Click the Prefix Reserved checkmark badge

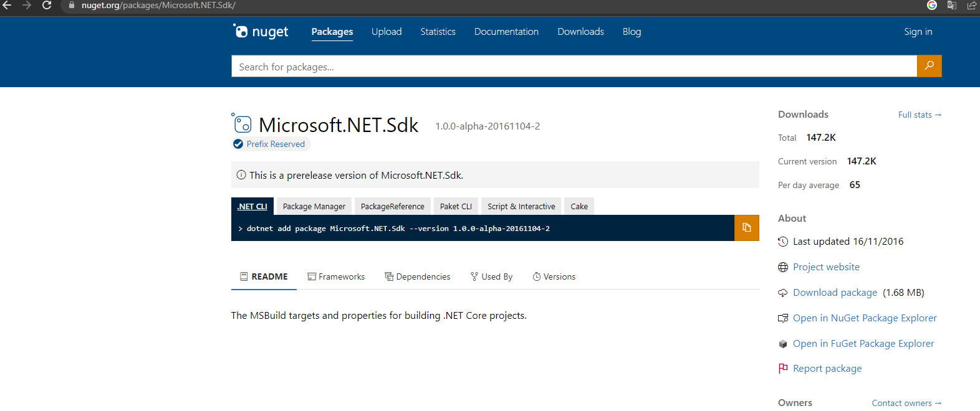(238, 144)
